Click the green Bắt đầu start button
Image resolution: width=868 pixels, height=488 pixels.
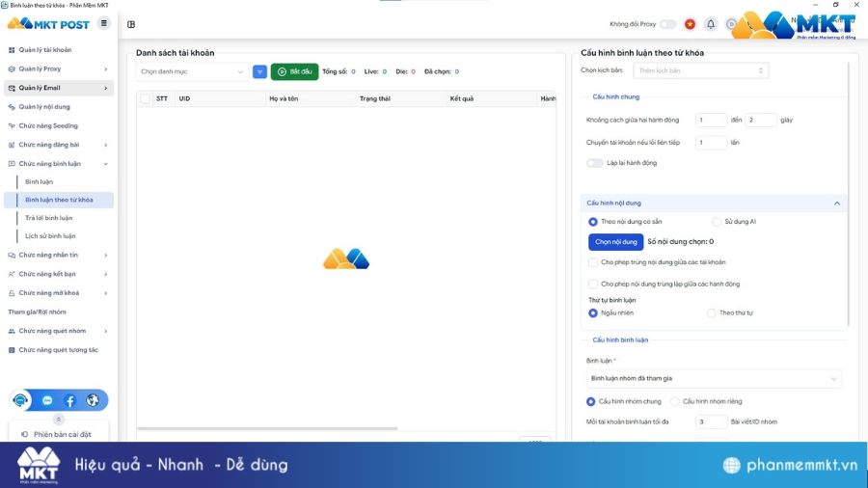[x=294, y=71]
